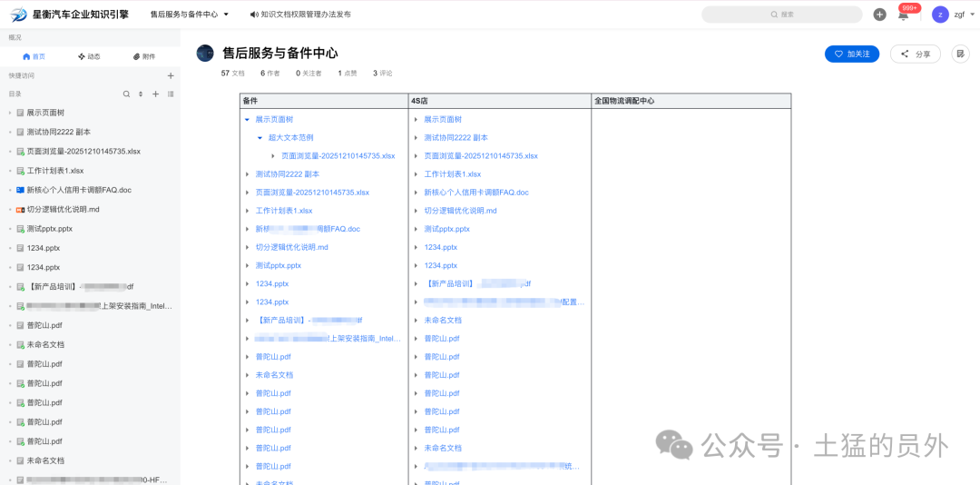
Task: Expand 测试pptx.pptx in the 4S店 column
Action: 416,229
